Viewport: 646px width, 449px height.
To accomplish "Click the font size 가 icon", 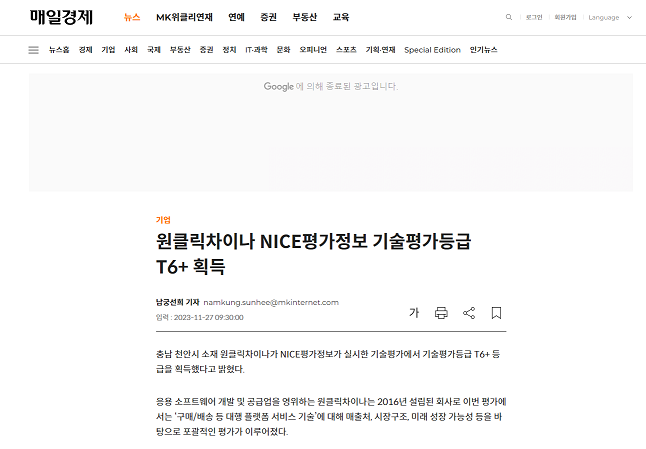I will click(414, 313).
